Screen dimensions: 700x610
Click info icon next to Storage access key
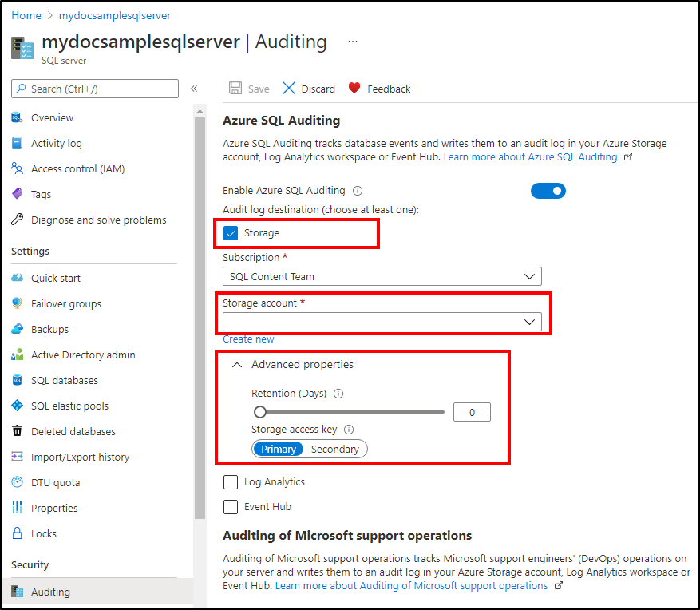pyautogui.click(x=349, y=430)
